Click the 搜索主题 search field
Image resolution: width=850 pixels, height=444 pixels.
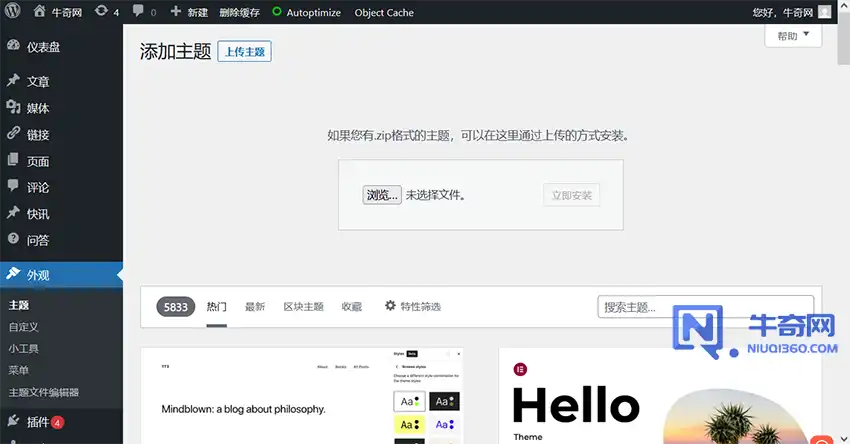(705, 307)
